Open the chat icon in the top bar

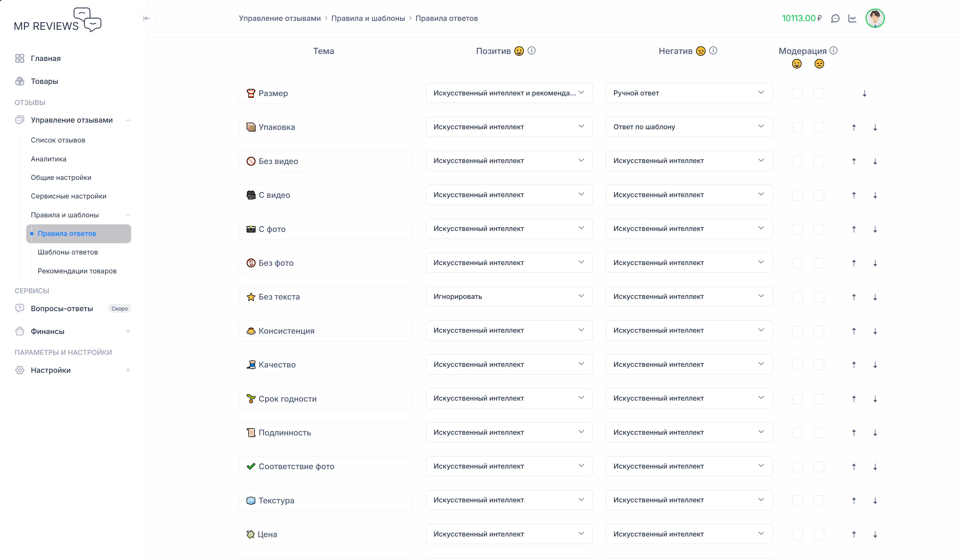pos(835,18)
